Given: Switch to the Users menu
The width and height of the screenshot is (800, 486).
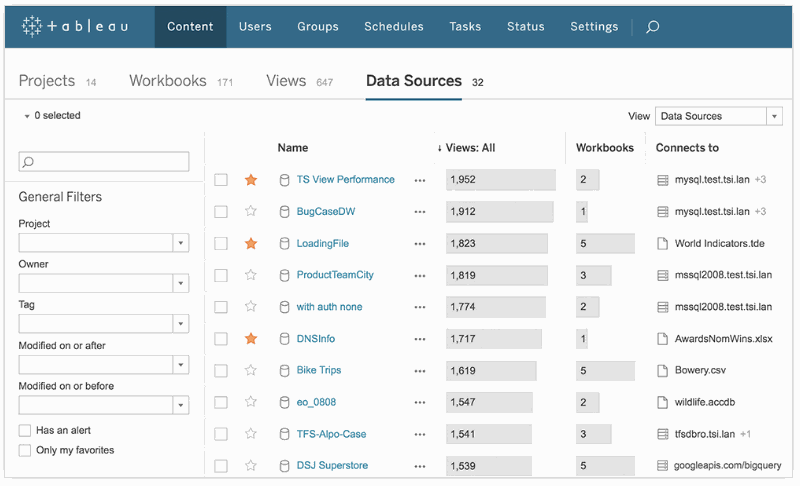Looking at the screenshot, I should 255,27.
